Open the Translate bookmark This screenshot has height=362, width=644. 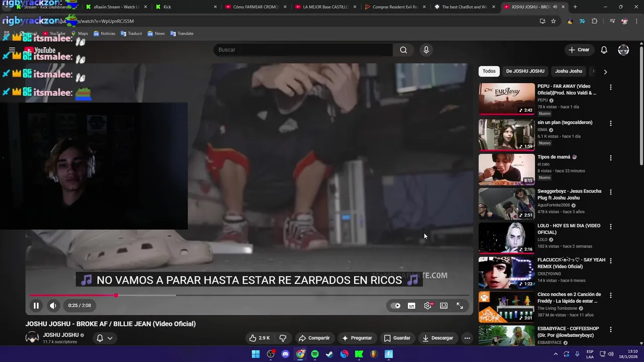pos(182,34)
